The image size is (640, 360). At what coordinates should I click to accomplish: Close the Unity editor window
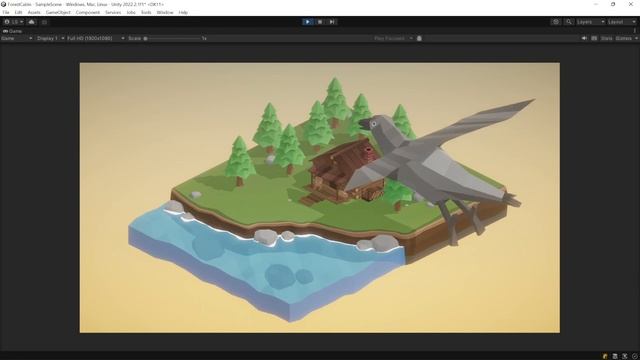[x=631, y=4]
